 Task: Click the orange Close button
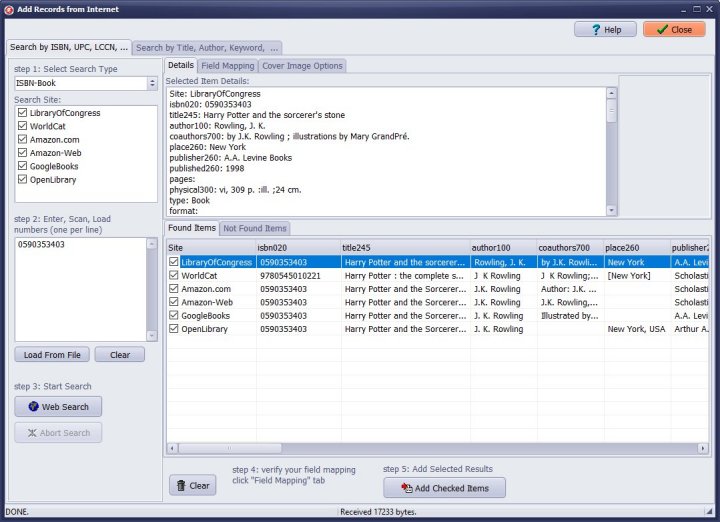pyautogui.click(x=674, y=29)
